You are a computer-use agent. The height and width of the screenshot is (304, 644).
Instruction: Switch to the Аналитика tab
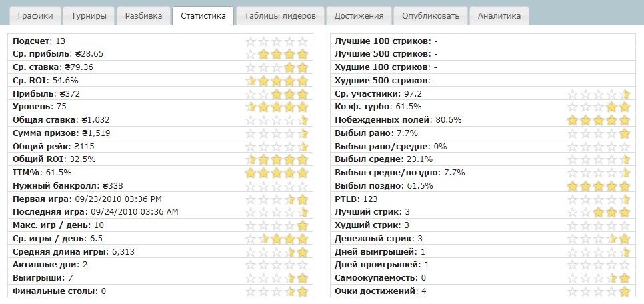(x=499, y=16)
